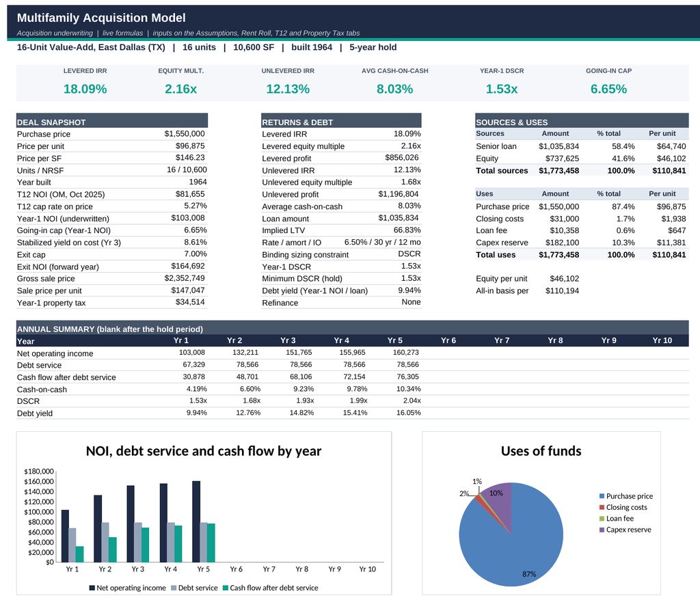Select the Exit cap value 7.00%
Image resolution: width=700 pixels, height=598 pixels.
[x=196, y=254]
